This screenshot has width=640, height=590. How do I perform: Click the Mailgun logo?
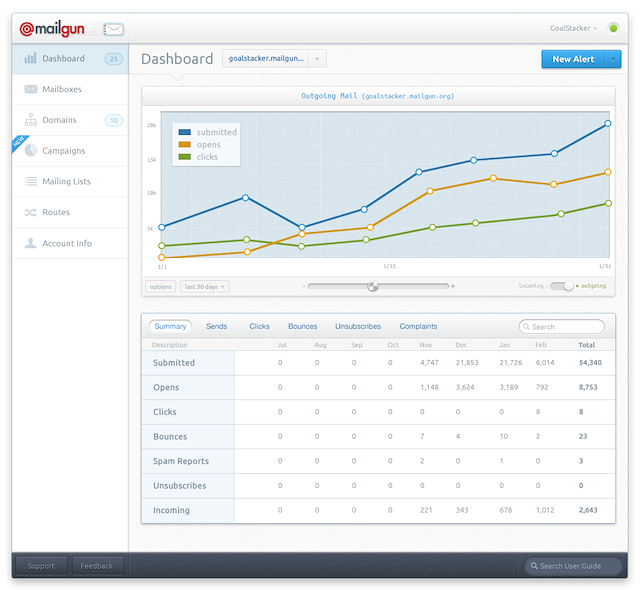tap(52, 29)
